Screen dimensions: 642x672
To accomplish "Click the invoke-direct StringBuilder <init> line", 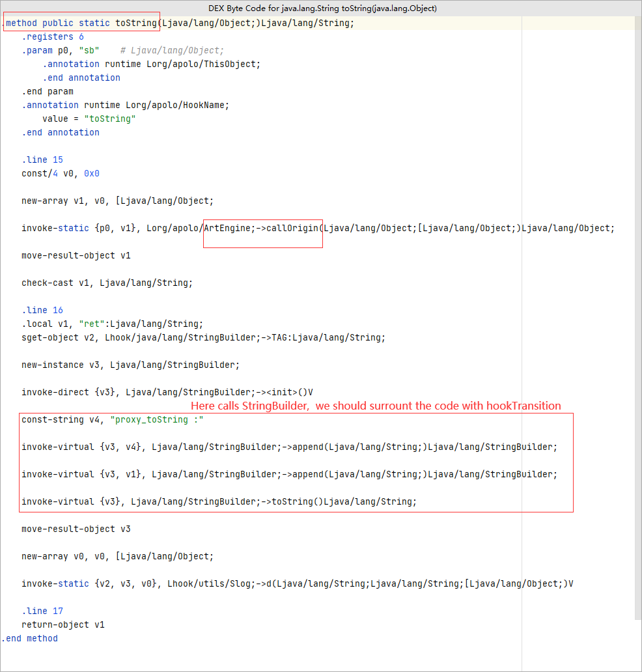I will (167, 393).
